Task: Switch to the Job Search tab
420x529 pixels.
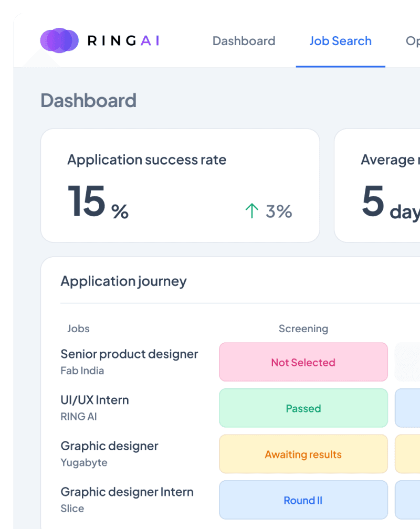Action: point(340,41)
